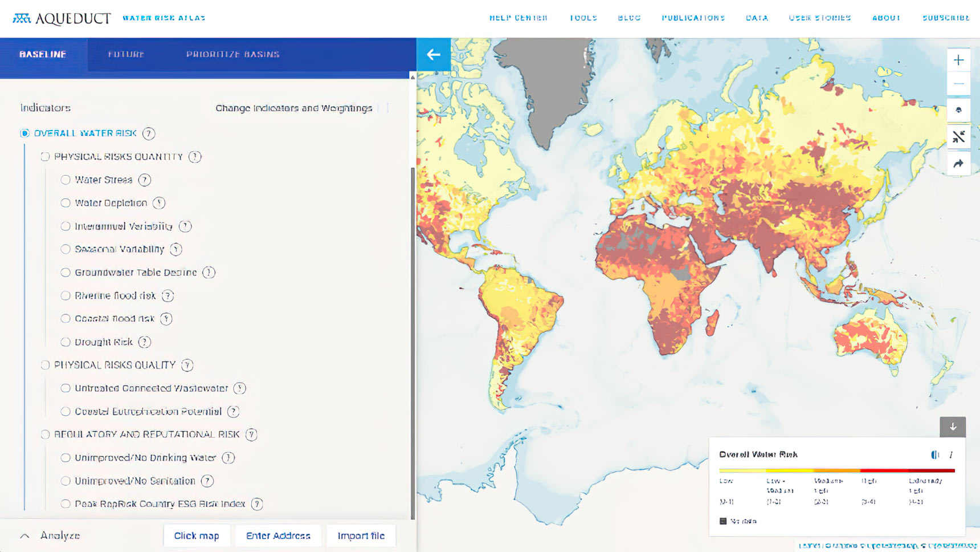This screenshot has width=980, height=552.
Task: Click the crossed-arrows map control icon
Action: [958, 137]
